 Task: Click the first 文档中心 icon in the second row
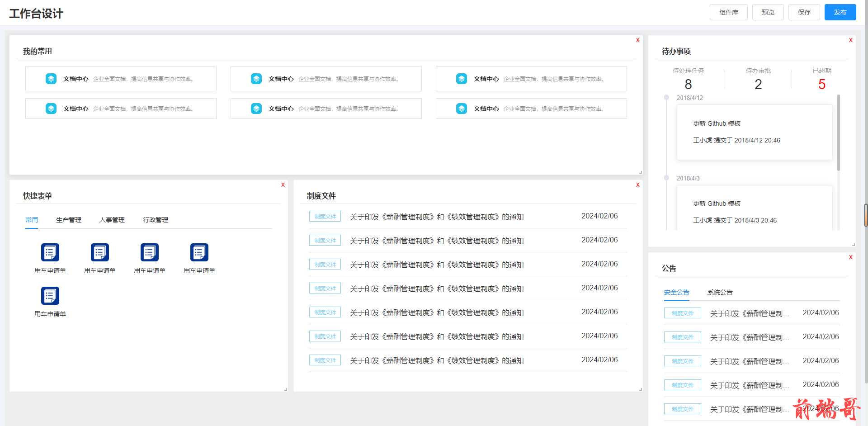pos(51,109)
